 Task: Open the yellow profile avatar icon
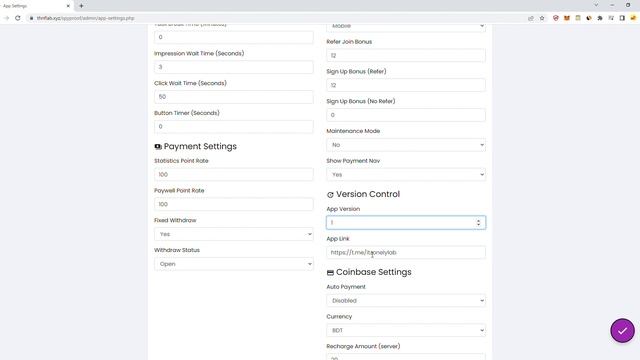click(x=633, y=18)
